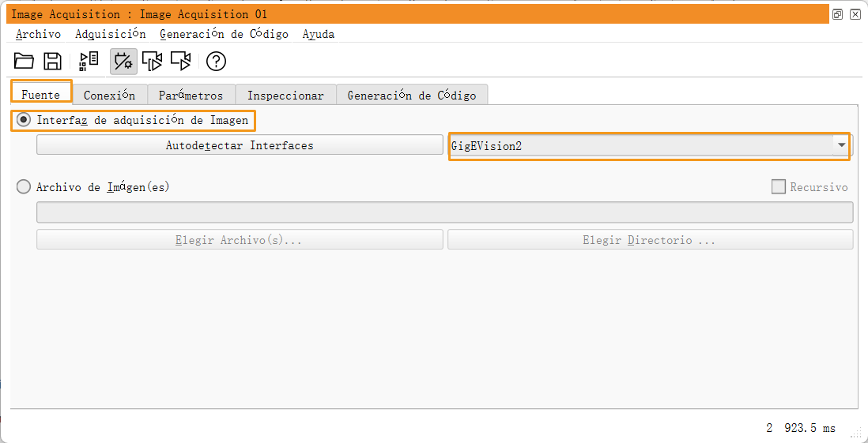Viewport: 868px width, 443px height.
Task: Click the Autodetectar Interfaces button
Action: pyautogui.click(x=240, y=145)
